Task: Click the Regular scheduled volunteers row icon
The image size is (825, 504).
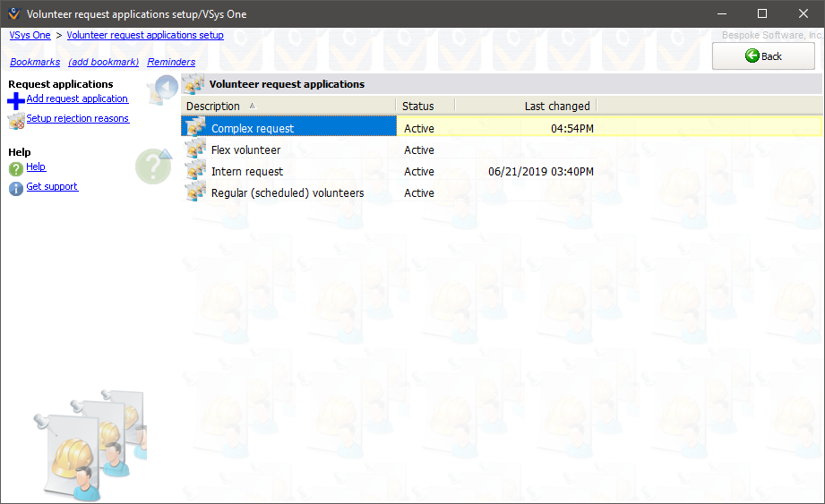Action: (x=196, y=192)
